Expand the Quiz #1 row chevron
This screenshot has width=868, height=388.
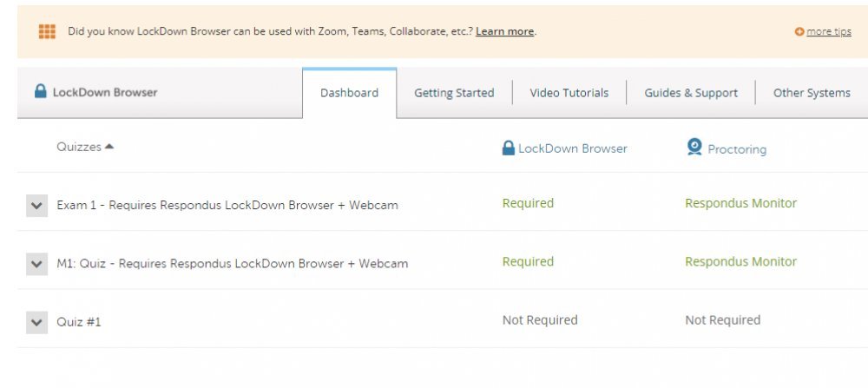click(36, 322)
